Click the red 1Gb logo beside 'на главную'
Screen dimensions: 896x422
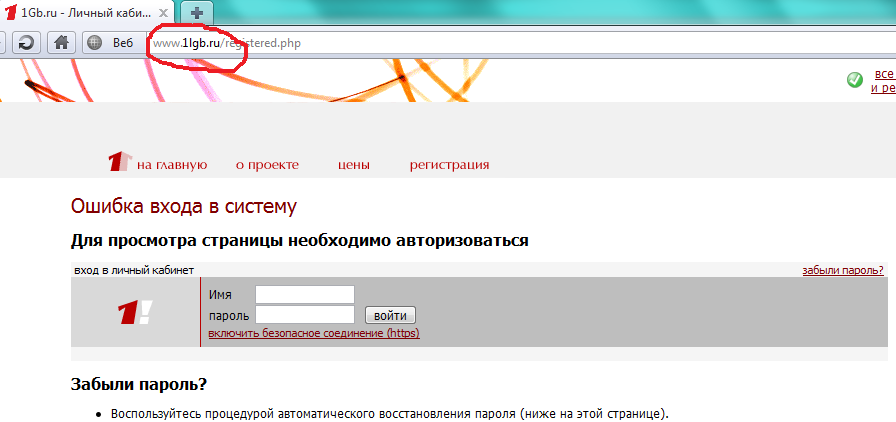[x=119, y=162]
